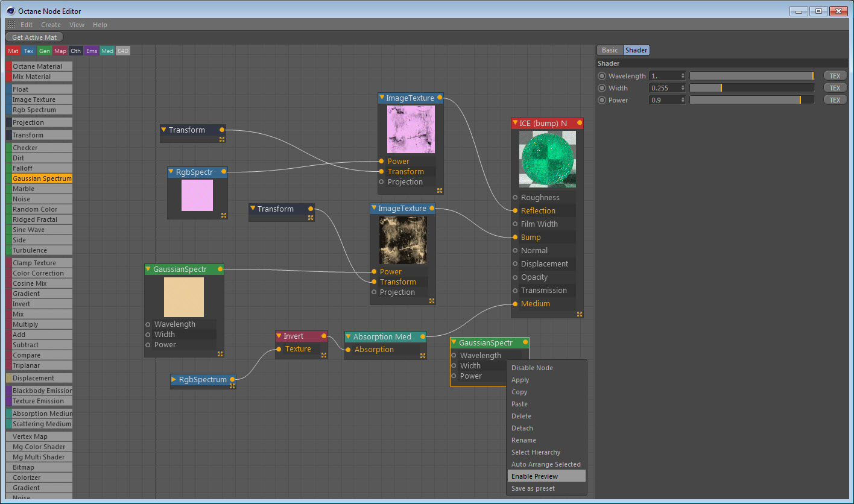The width and height of the screenshot is (854, 504).
Task: Open the Create menu
Action: (x=51, y=25)
